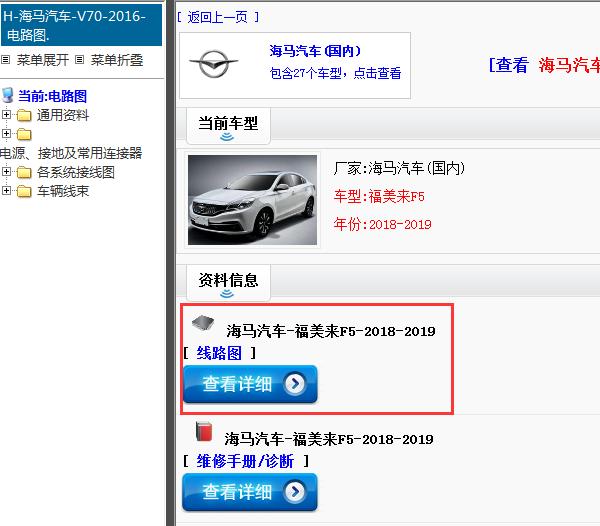Open the 各系统接线图 folder icon
Screen dimensions: 600x526
pyautogui.click(x=24, y=172)
